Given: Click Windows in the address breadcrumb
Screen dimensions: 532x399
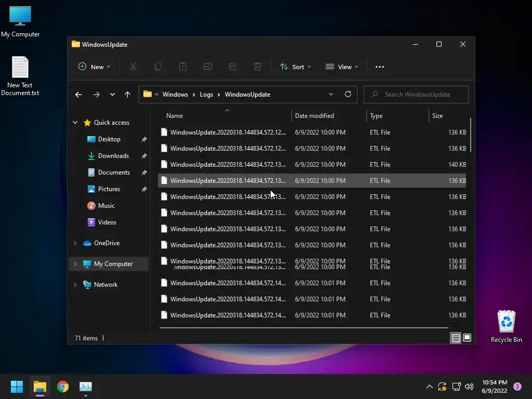Looking at the screenshot, I should point(175,95).
